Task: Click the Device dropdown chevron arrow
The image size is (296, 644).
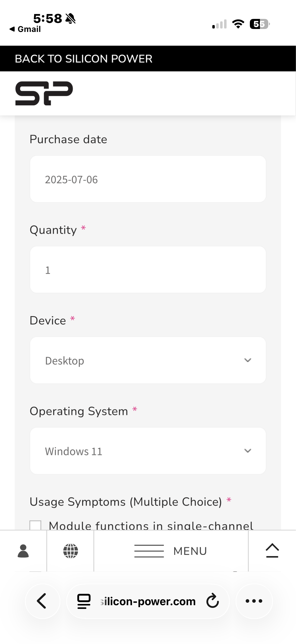Action: tap(248, 360)
